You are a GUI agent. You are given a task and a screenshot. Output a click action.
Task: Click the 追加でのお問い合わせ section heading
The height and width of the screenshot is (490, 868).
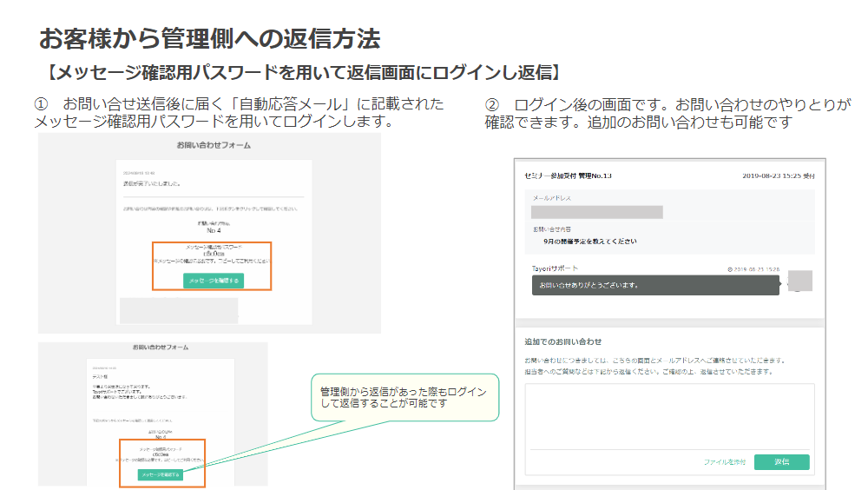(563, 341)
